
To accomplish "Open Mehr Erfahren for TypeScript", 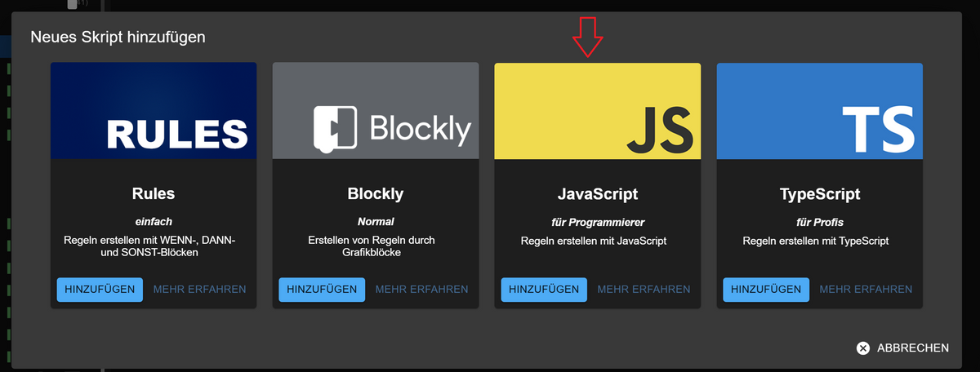I will (x=866, y=290).
